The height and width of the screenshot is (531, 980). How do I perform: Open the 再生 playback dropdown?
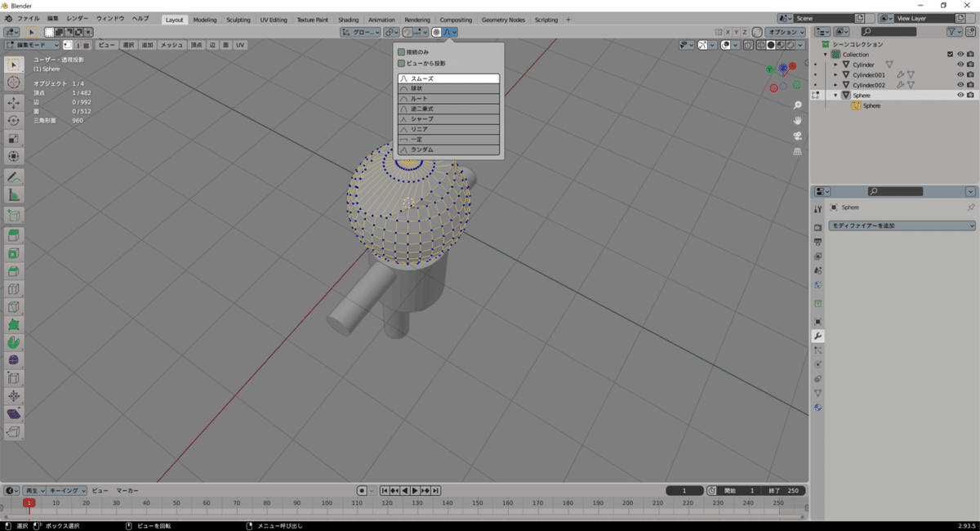pos(34,490)
